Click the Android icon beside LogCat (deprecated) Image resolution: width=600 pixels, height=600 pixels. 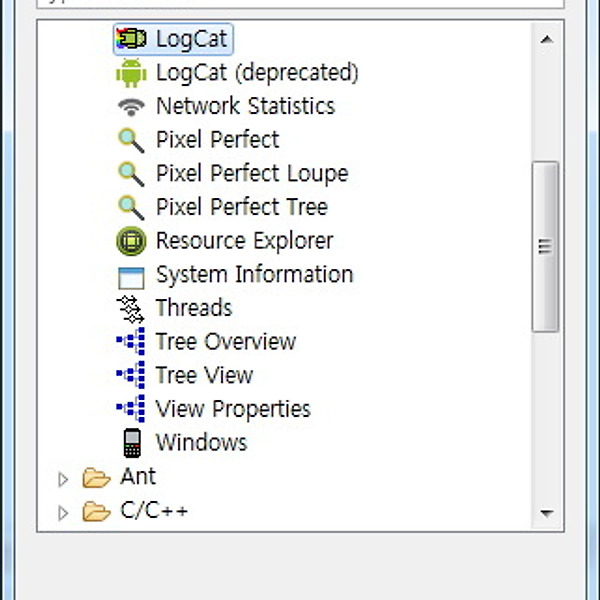click(x=131, y=73)
